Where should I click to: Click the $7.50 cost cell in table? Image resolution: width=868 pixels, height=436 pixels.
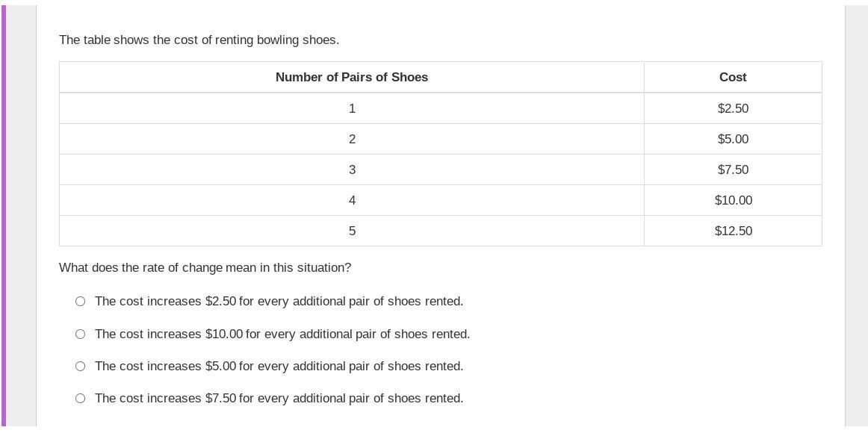point(732,170)
